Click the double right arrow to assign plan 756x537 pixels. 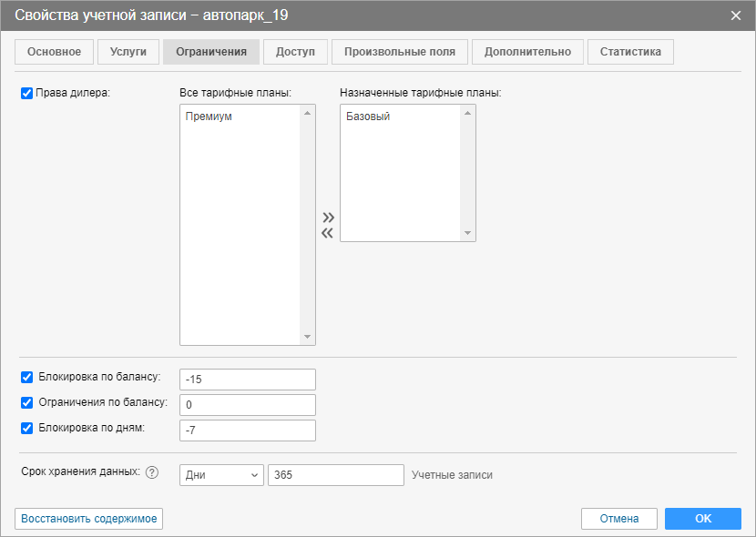coord(328,218)
